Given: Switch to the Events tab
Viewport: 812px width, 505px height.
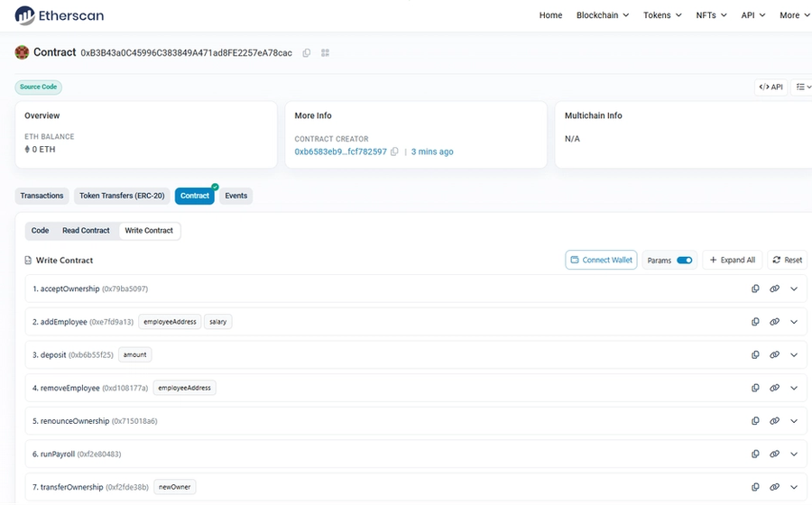Looking at the screenshot, I should click(236, 196).
